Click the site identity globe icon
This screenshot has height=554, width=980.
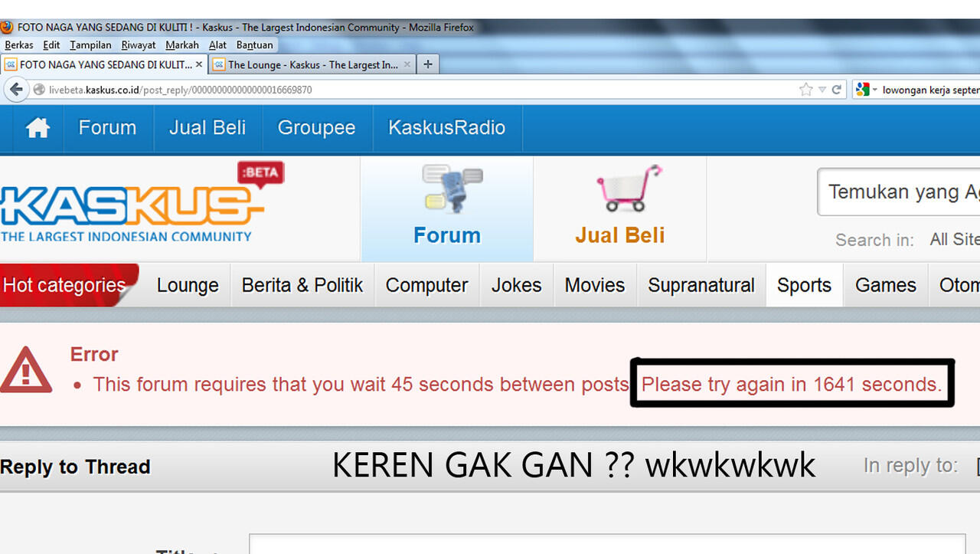[39, 90]
